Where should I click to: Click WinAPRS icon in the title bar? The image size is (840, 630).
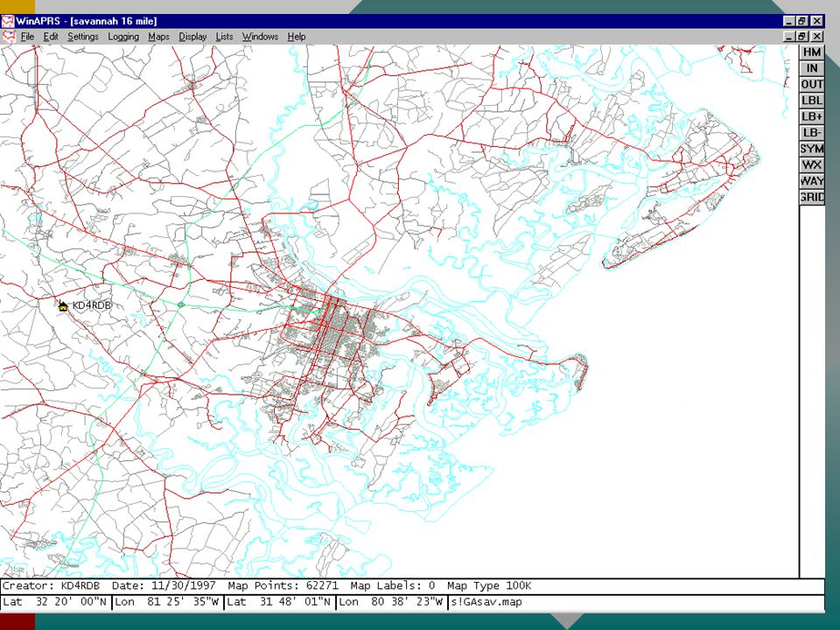(x=8, y=21)
